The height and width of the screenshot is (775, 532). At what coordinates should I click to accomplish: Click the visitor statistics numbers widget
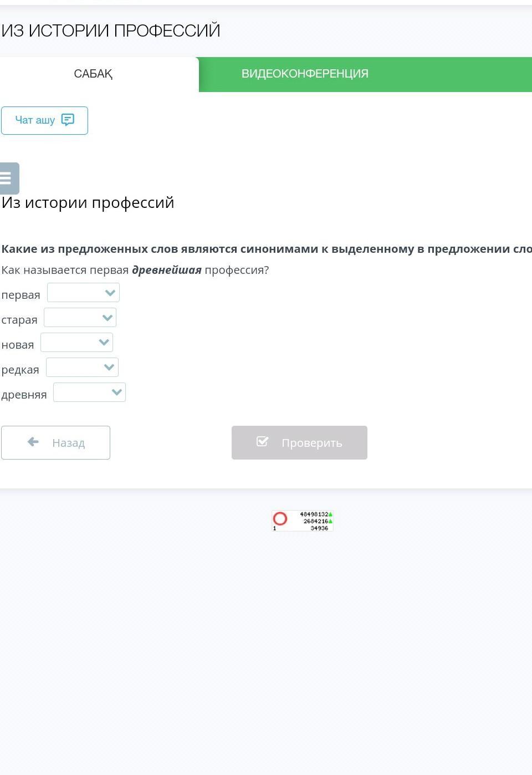tap(315, 521)
